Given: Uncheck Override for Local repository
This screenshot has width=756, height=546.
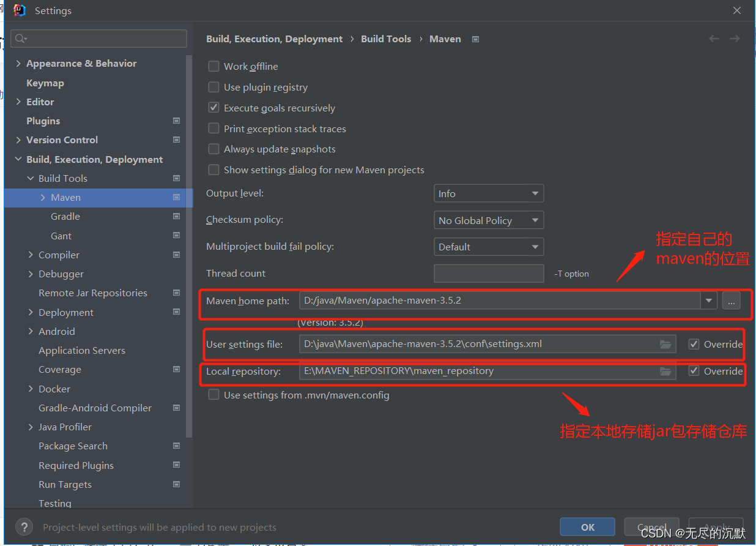Looking at the screenshot, I should [694, 371].
